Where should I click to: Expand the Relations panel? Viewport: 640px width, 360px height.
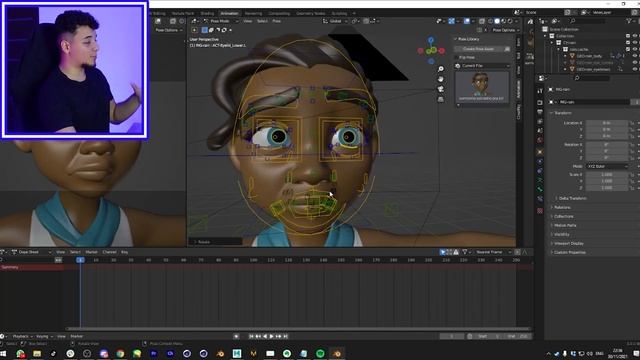(561, 207)
